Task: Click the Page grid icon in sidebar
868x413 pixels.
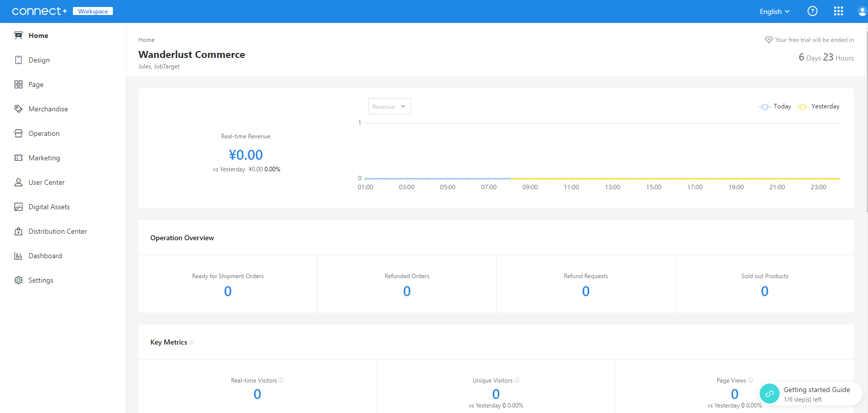Action: coord(18,84)
